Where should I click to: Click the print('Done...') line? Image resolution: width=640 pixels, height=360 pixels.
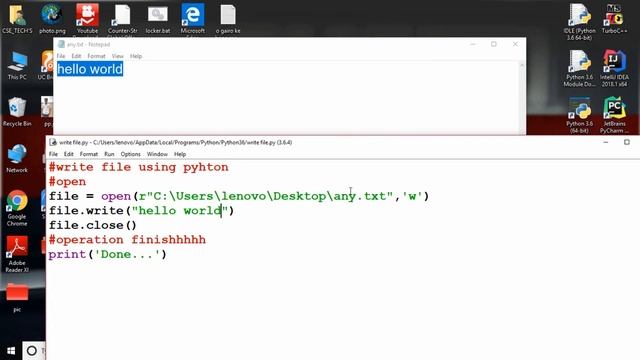pyautogui.click(x=107, y=254)
